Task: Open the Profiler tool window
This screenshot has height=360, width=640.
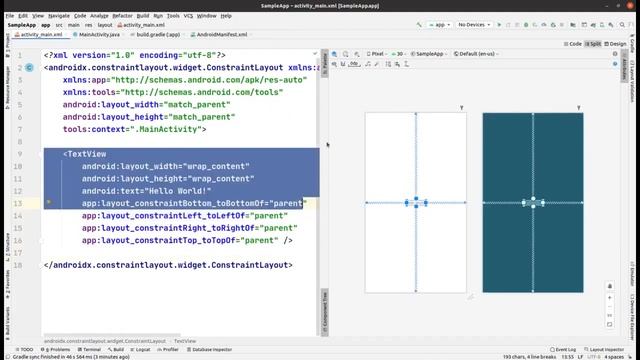Action: (x=168, y=349)
